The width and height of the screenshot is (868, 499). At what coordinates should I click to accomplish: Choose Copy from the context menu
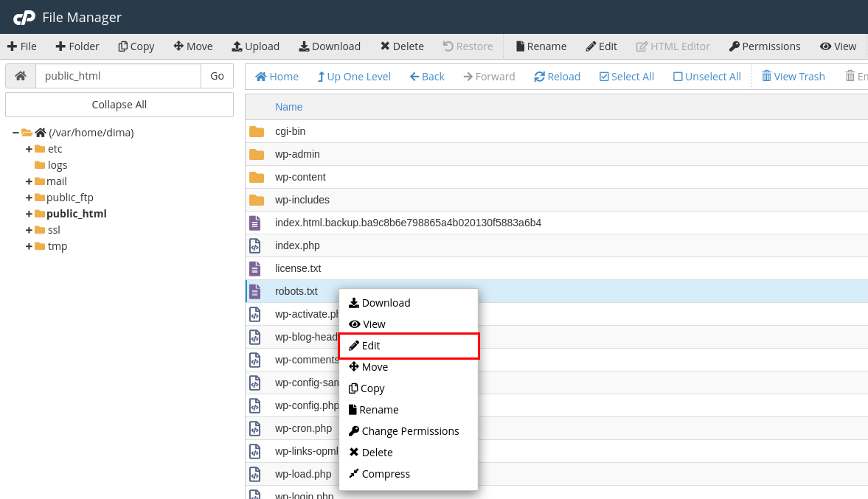click(x=409, y=388)
